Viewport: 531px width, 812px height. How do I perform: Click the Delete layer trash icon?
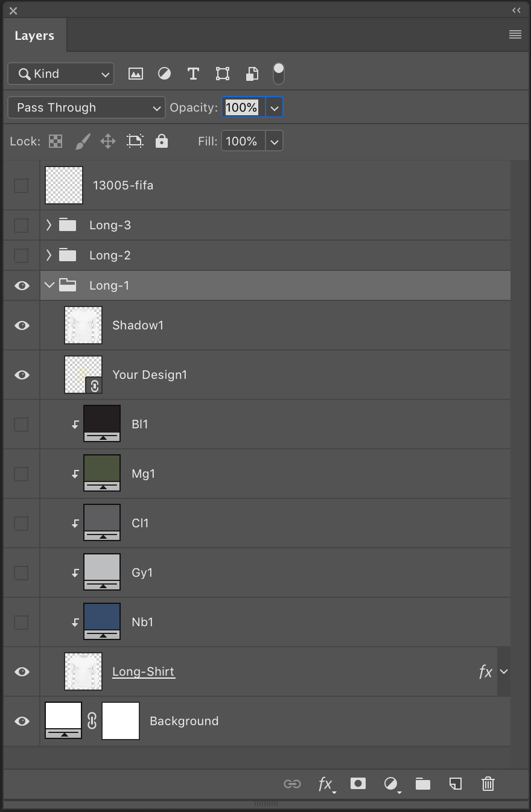tap(488, 784)
